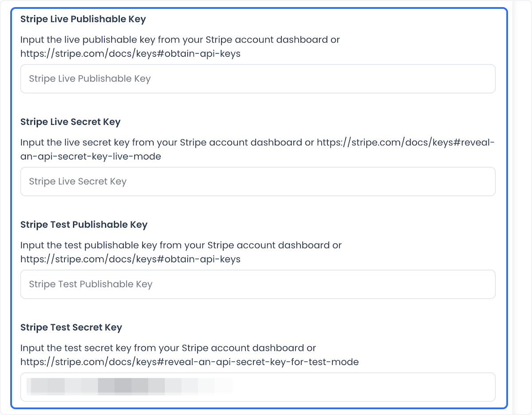The height and width of the screenshot is (415, 532).
Task: Click the 'Stripe Test Publishable Key' heading
Action: [x=84, y=225]
